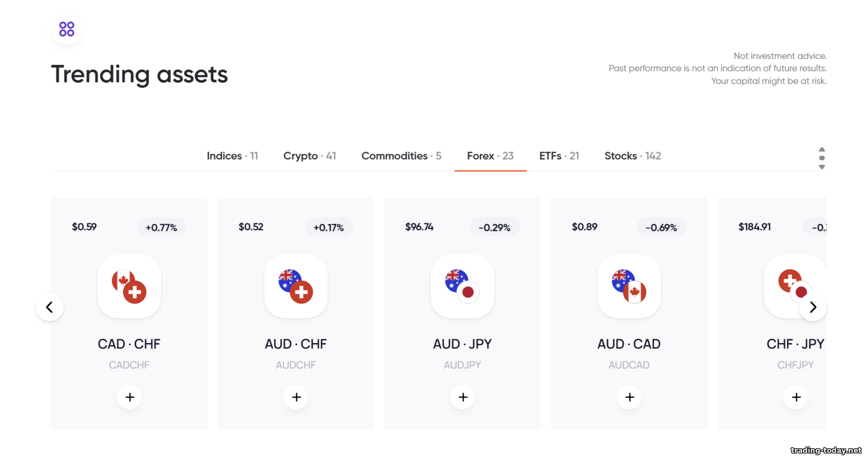The height and width of the screenshot is (461, 868).
Task: Add AUD·CHF using the plus icon
Action: 296,397
